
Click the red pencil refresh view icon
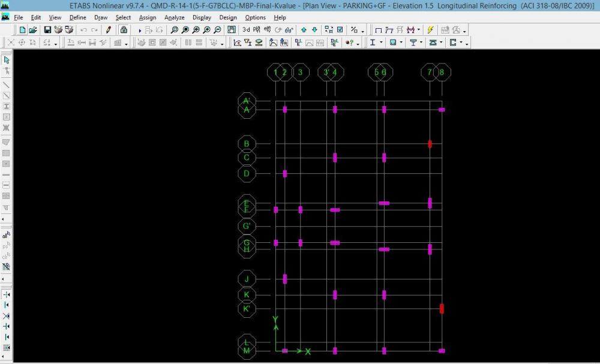click(108, 30)
